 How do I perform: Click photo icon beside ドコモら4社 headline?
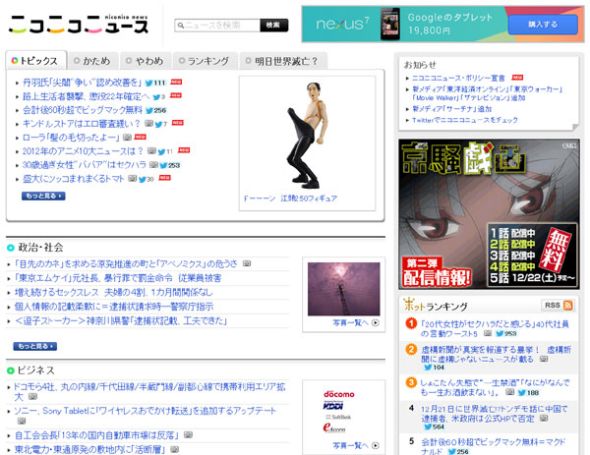33,396
